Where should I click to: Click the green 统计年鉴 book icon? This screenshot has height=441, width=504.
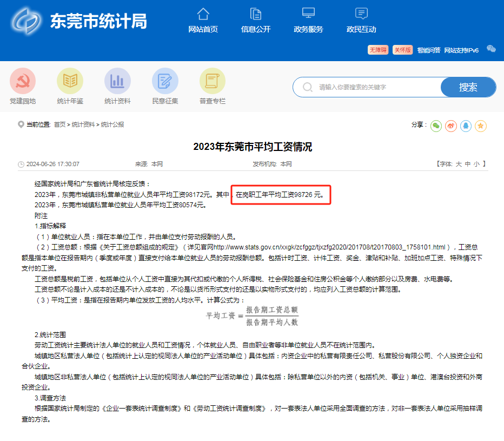(x=70, y=80)
